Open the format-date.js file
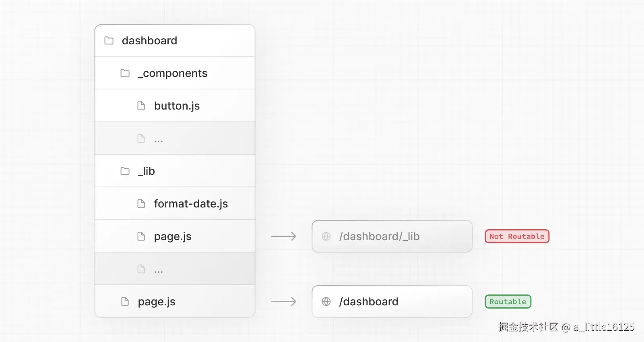Viewport: 644px width, 342px height. pyautogui.click(x=191, y=204)
